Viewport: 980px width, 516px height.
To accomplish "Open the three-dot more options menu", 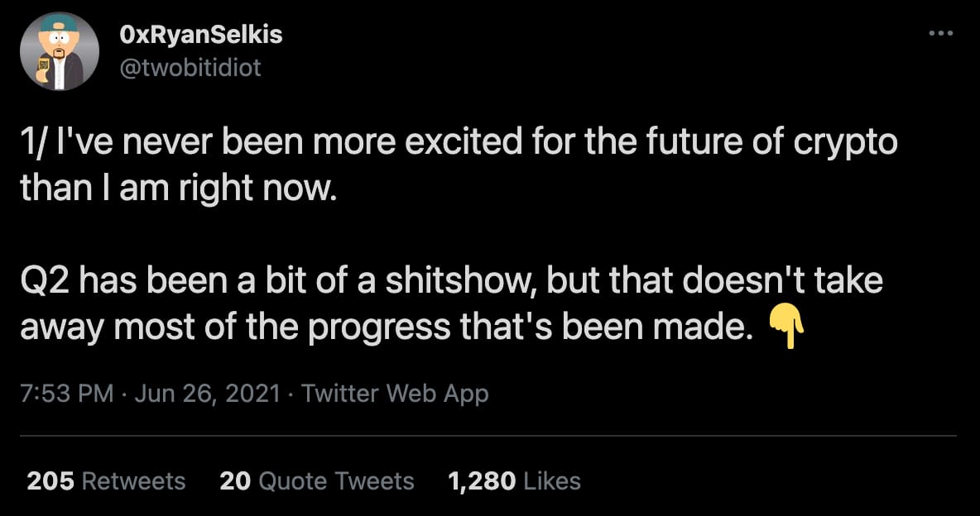I will [940, 33].
